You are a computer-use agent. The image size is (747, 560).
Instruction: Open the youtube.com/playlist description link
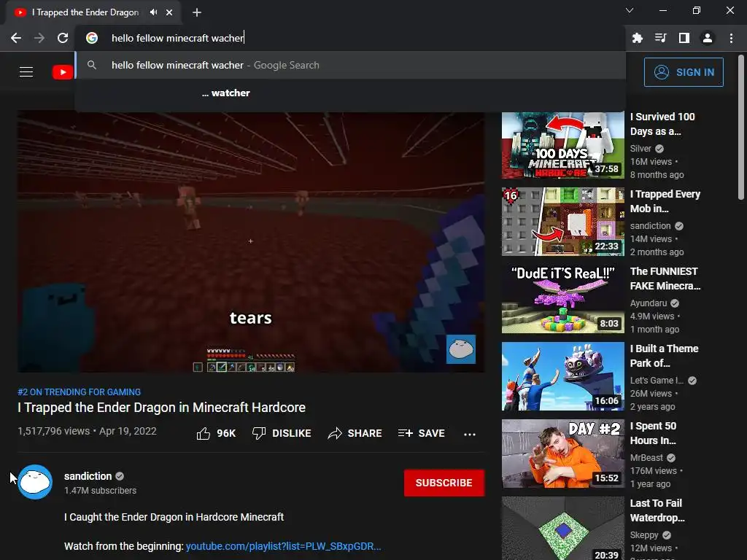(284, 546)
